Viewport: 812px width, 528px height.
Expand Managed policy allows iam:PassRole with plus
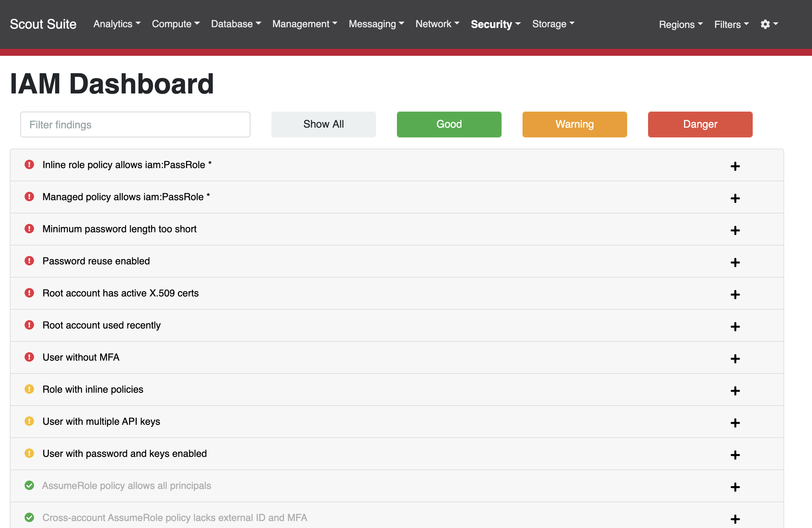(x=735, y=198)
